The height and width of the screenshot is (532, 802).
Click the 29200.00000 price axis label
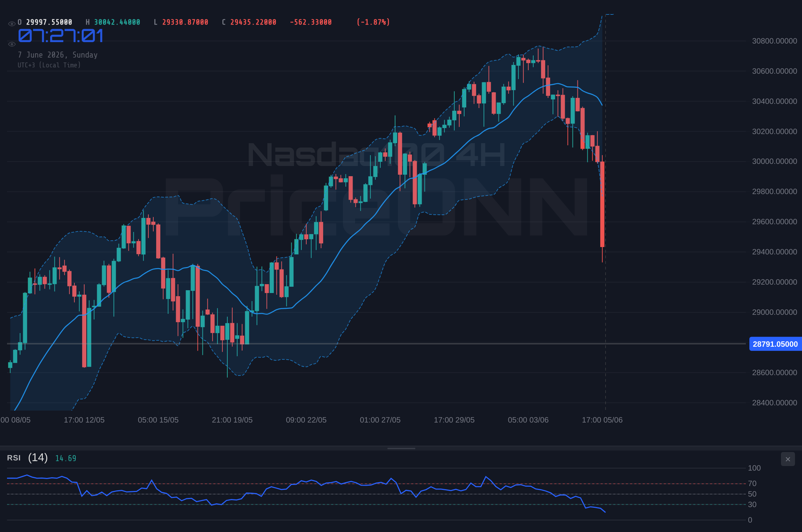(775, 282)
